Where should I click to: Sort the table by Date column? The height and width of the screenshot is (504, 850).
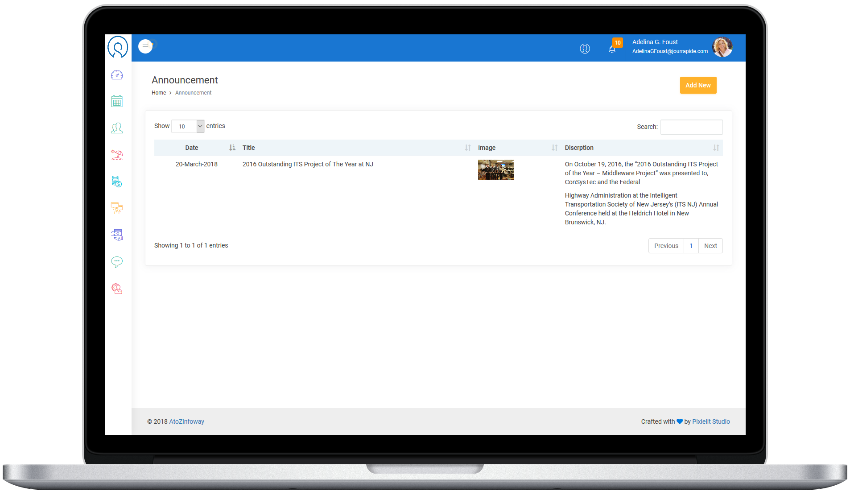[x=192, y=148]
